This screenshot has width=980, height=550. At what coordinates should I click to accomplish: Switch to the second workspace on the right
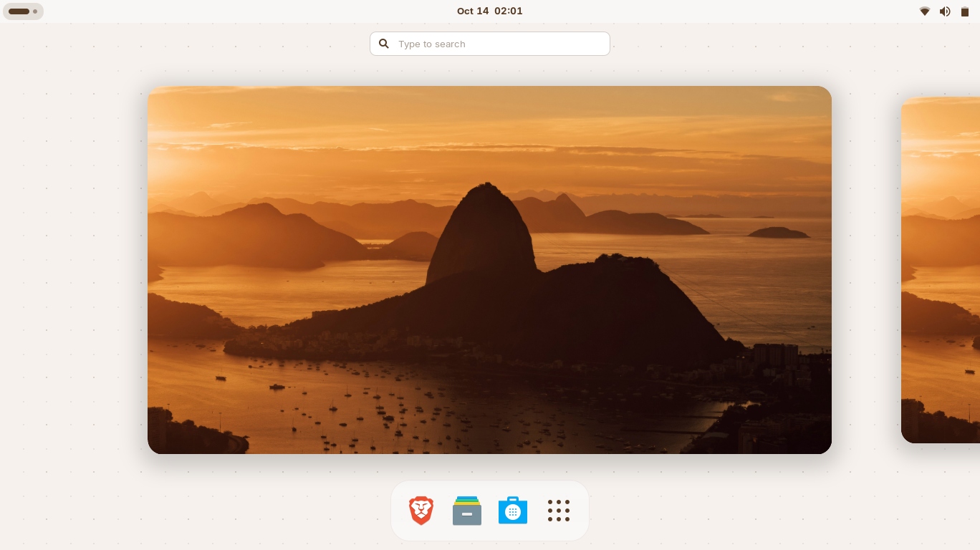point(941,270)
